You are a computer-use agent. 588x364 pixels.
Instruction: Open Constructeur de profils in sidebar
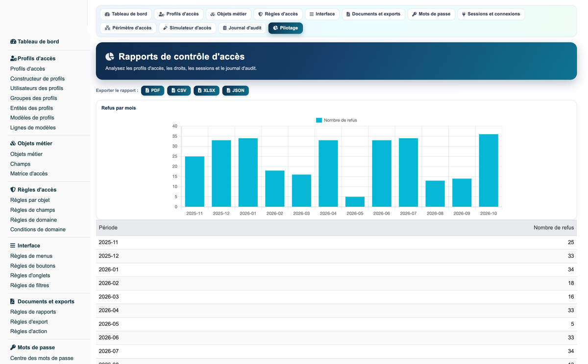tap(37, 79)
